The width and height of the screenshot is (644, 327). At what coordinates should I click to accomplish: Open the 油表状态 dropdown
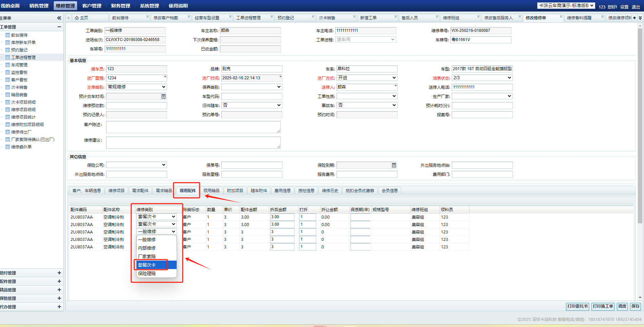[482, 78]
